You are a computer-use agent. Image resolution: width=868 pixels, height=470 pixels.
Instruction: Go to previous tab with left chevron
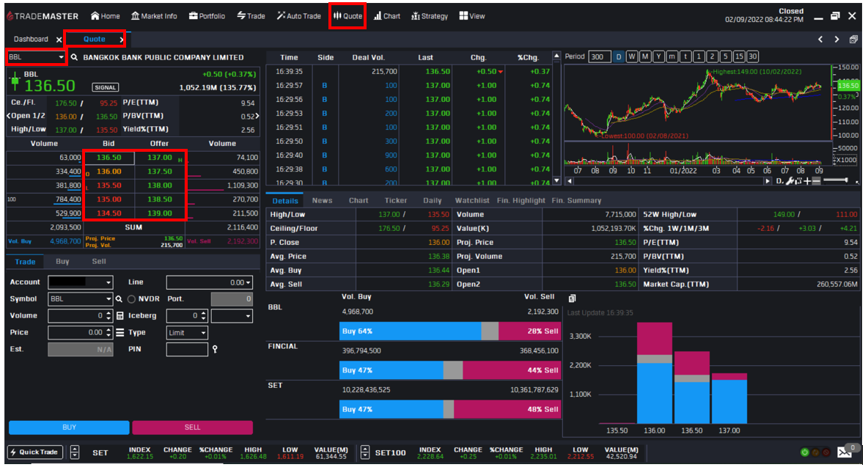[x=820, y=40]
